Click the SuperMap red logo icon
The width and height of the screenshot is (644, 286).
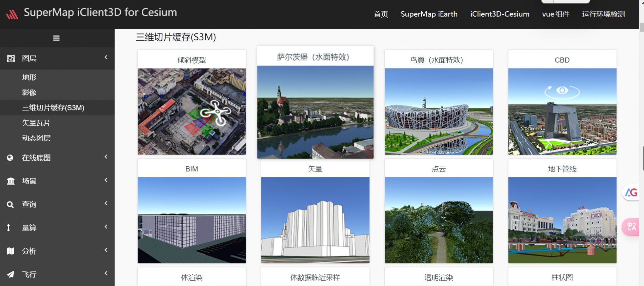click(x=12, y=14)
